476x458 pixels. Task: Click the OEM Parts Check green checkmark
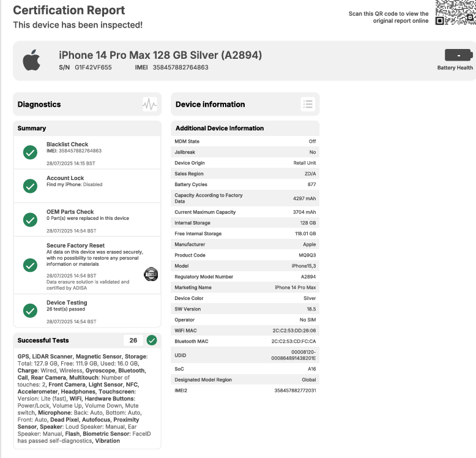[x=30, y=219]
